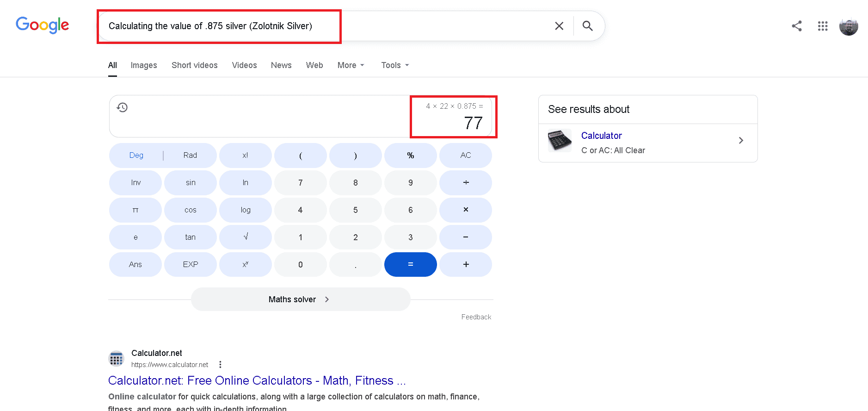This screenshot has width=868, height=411.
Task: Open the three-dot menu beside Calculator.net
Action: pos(220,365)
